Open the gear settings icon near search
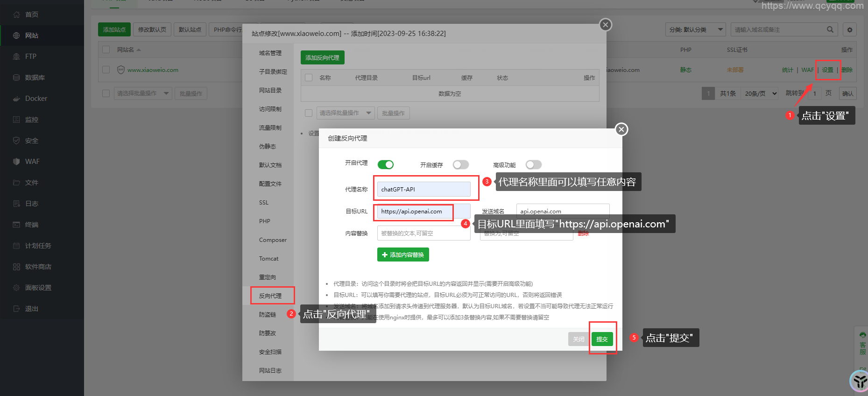The image size is (868, 396). pos(849,30)
